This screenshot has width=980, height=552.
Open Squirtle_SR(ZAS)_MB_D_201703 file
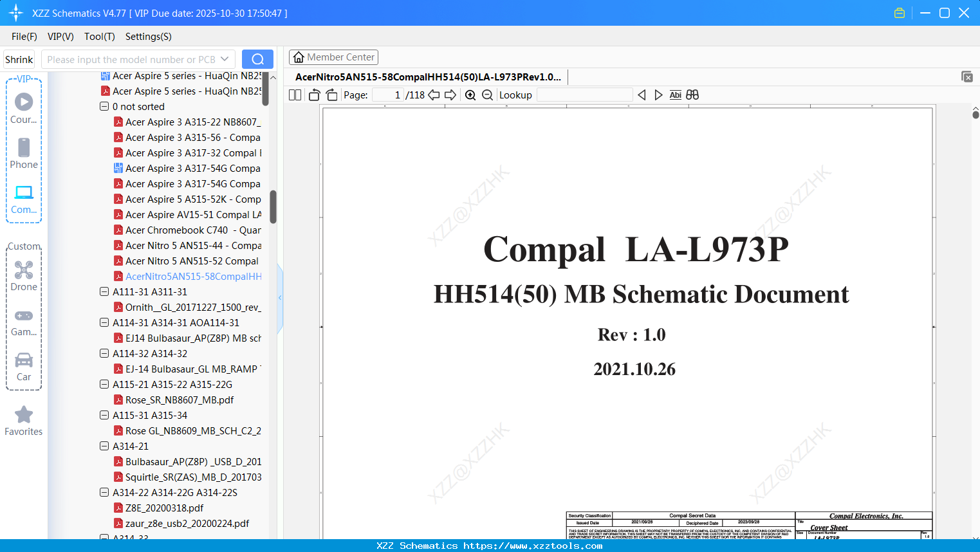187,477
